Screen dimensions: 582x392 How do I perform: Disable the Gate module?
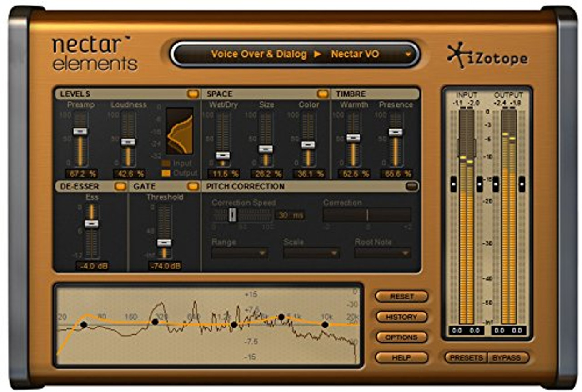pos(193,186)
